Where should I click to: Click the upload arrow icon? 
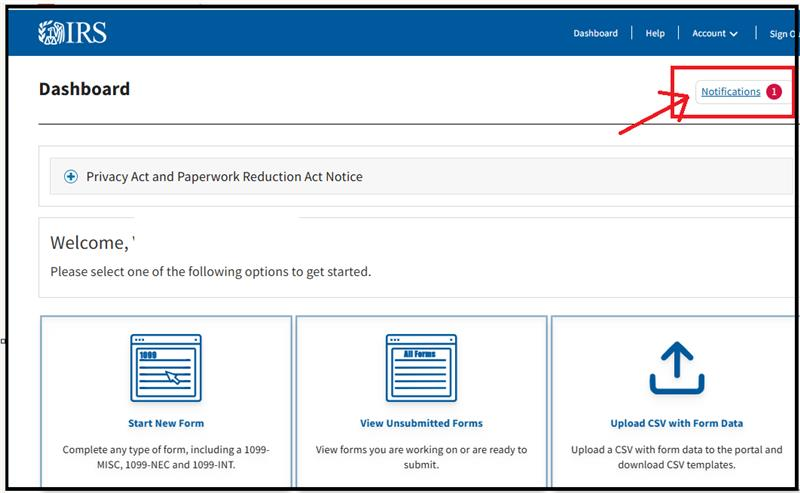click(x=677, y=368)
